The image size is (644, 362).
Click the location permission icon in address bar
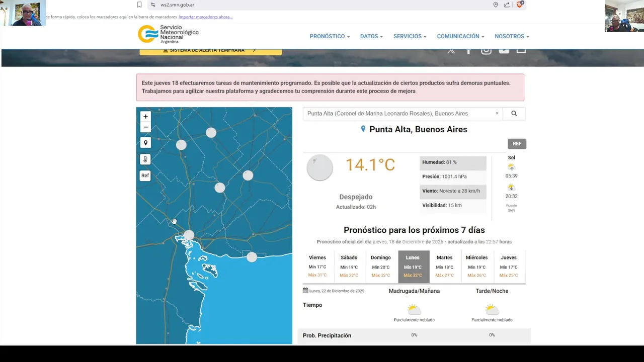click(496, 5)
